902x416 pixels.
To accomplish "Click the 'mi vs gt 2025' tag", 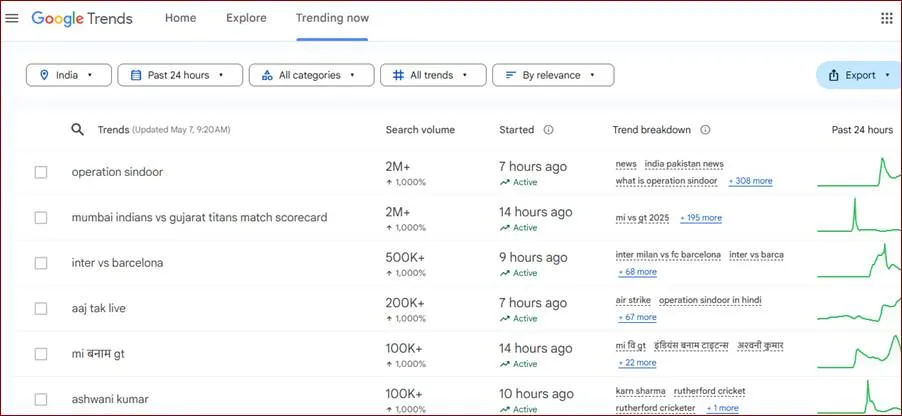I will point(643,218).
